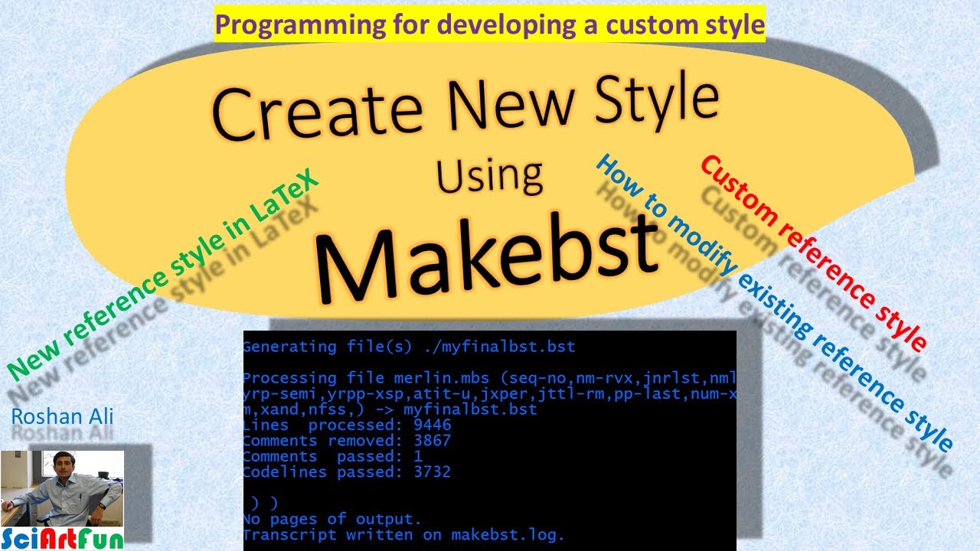Viewport: 980px width, 551px height.
Task: Click terminal line "Lines processed: 9446"
Action: (x=347, y=425)
